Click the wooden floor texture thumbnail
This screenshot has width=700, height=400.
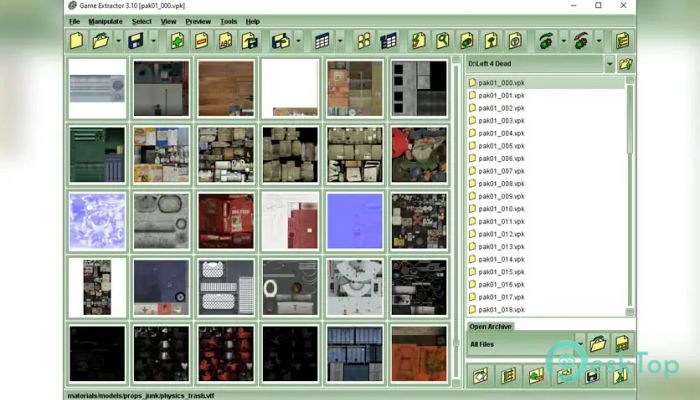tap(226, 89)
